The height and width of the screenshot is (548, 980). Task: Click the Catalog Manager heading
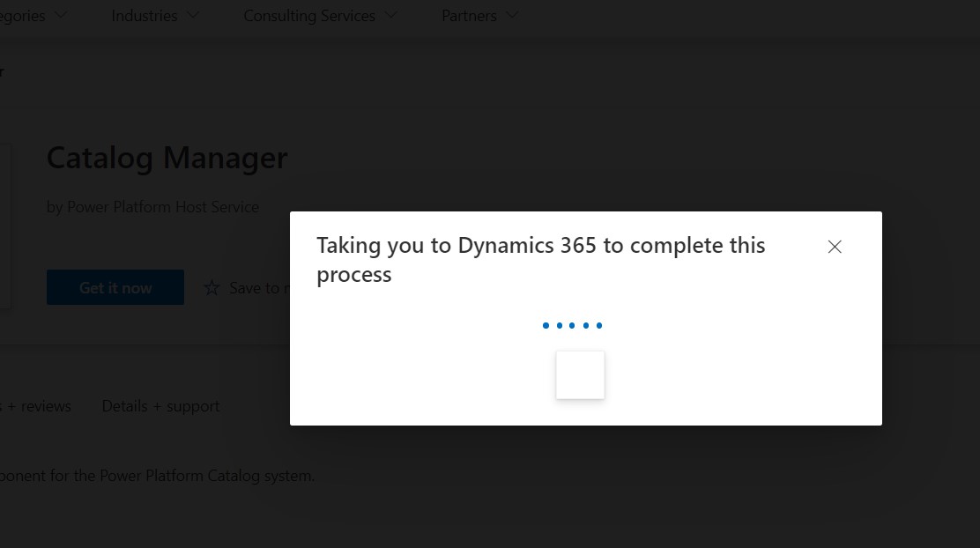(167, 158)
